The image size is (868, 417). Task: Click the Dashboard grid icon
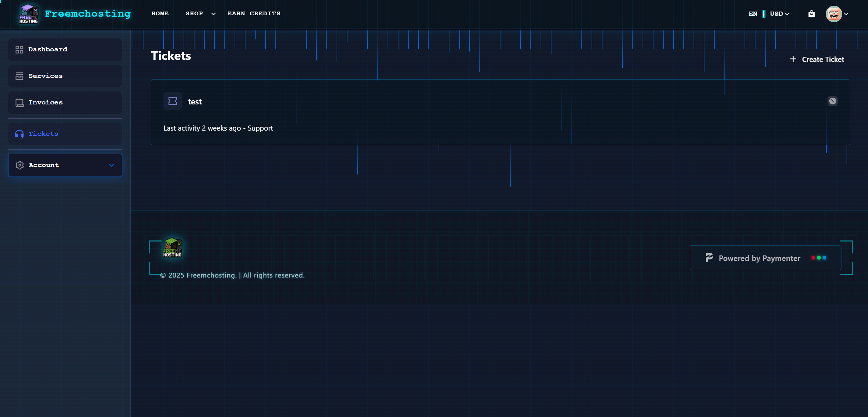(19, 50)
